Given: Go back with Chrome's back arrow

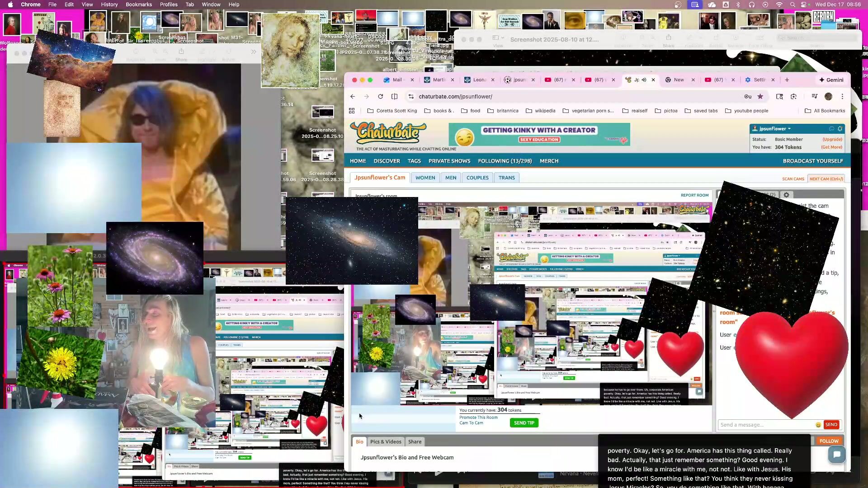Looking at the screenshot, I should coord(353,96).
